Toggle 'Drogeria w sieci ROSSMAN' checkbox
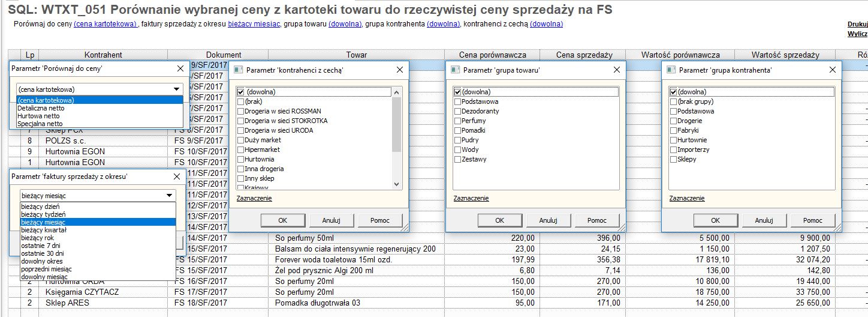 (x=241, y=111)
